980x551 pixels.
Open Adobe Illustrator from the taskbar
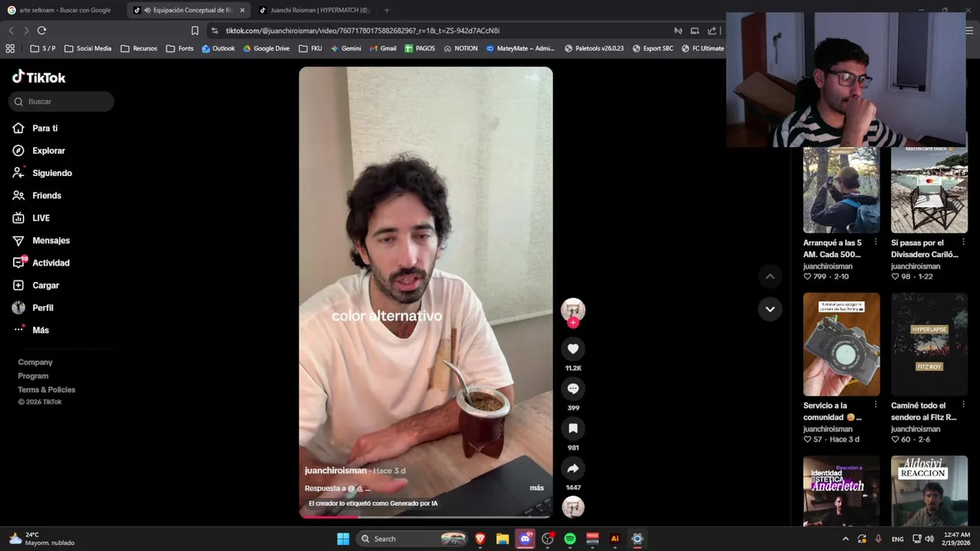coord(615,539)
